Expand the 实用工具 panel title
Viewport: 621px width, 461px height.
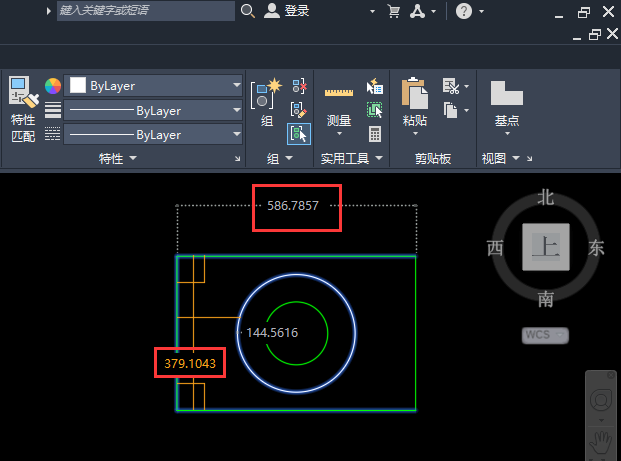[352, 158]
